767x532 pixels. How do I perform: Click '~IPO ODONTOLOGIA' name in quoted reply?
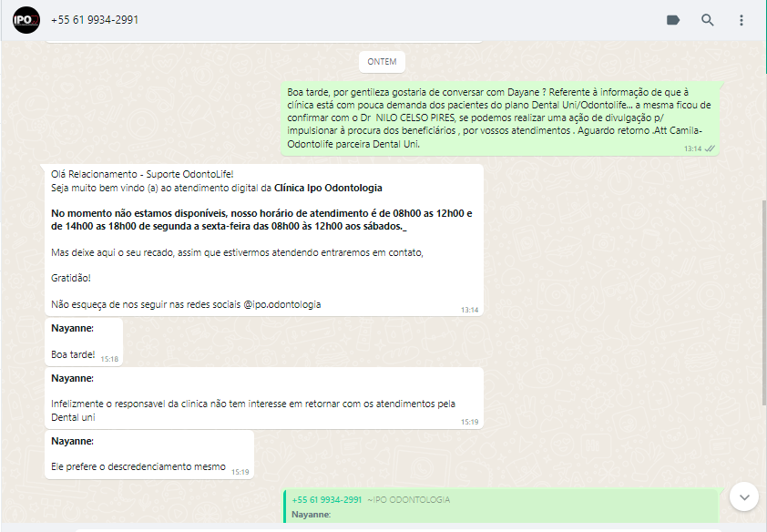tap(409, 500)
